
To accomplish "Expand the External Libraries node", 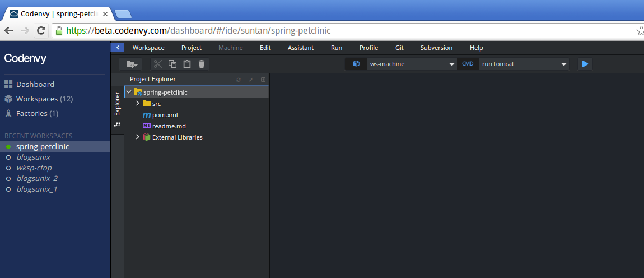I will tap(138, 137).
